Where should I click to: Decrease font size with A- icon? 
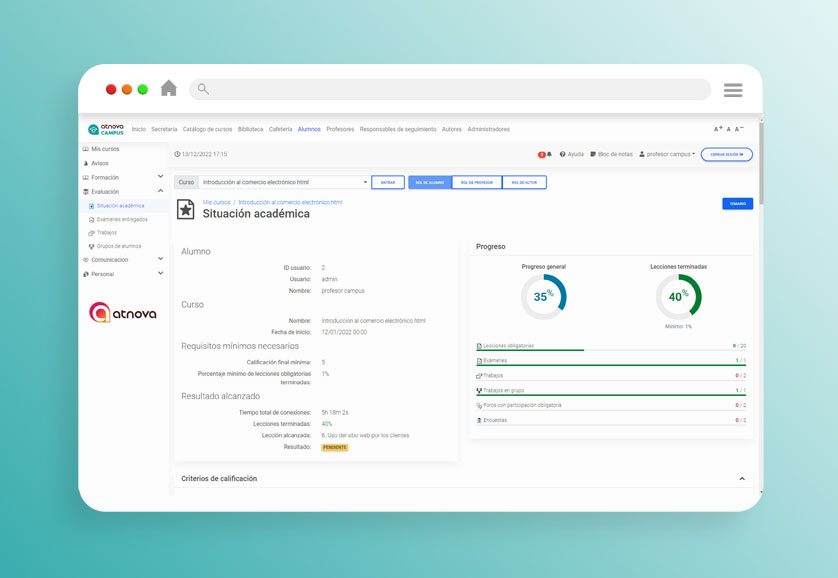(740, 129)
